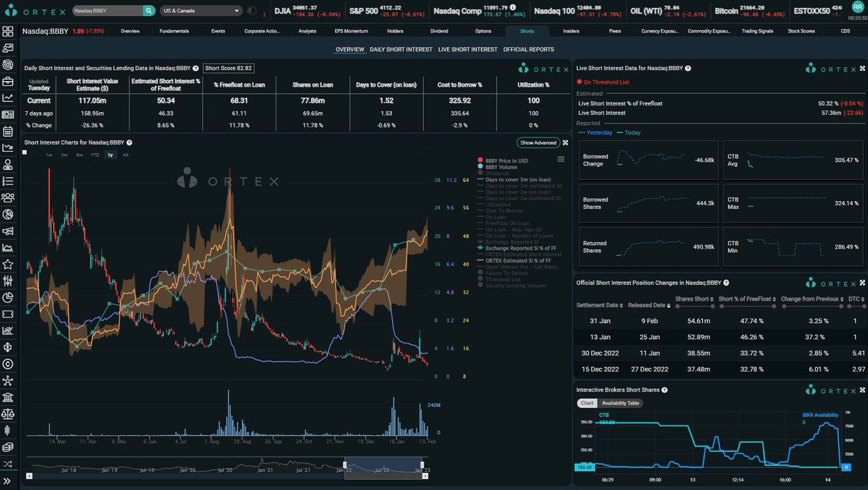Toggle Exchange Reported SI % of FF series

coord(517,248)
